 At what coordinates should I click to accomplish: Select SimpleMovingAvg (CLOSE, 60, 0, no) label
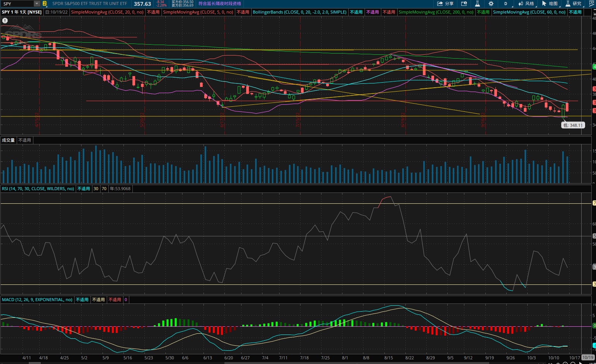[x=529, y=12]
